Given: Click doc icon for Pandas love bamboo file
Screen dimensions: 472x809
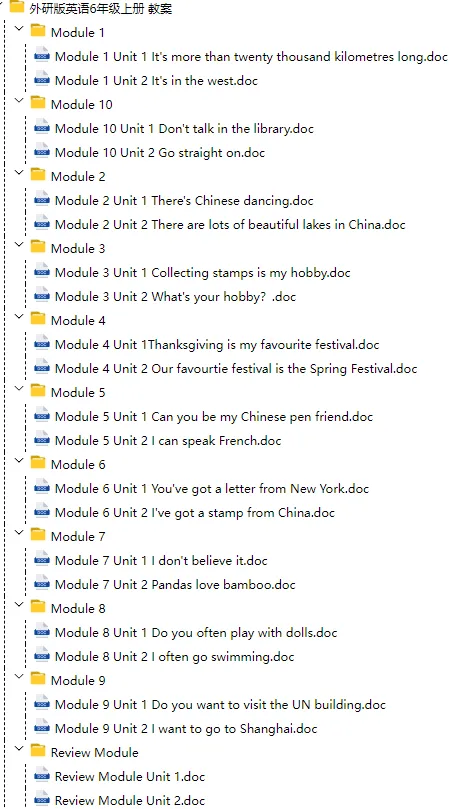Looking at the screenshot, I should 42,584.
